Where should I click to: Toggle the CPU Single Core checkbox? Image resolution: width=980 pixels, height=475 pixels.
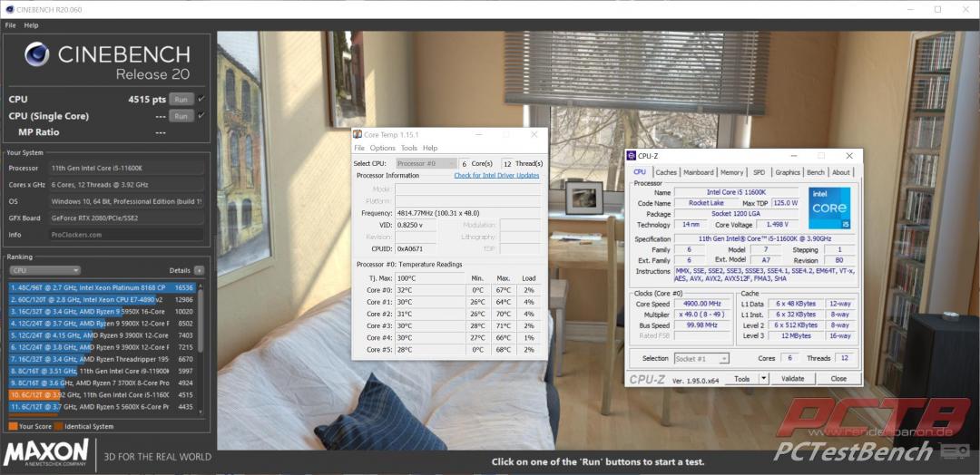(x=201, y=115)
